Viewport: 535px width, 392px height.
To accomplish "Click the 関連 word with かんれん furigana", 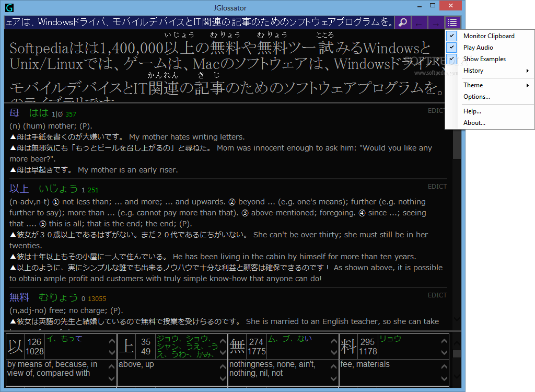I will [x=163, y=88].
